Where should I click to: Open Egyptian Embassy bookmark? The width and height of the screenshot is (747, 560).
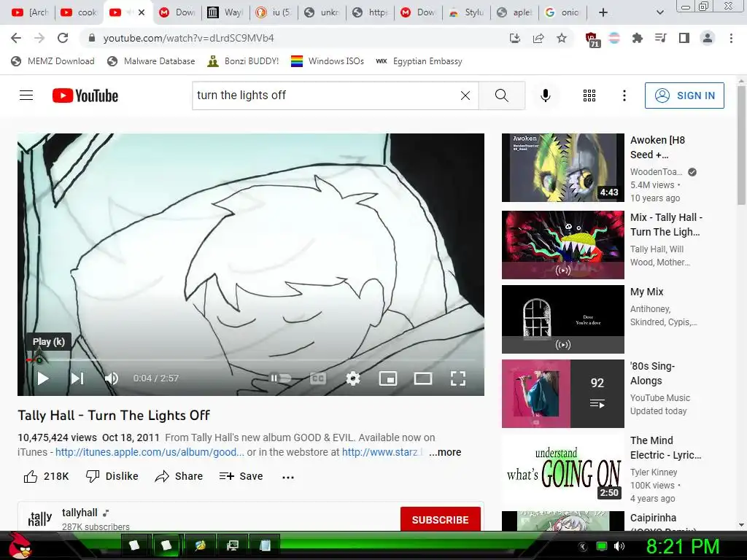click(x=419, y=61)
